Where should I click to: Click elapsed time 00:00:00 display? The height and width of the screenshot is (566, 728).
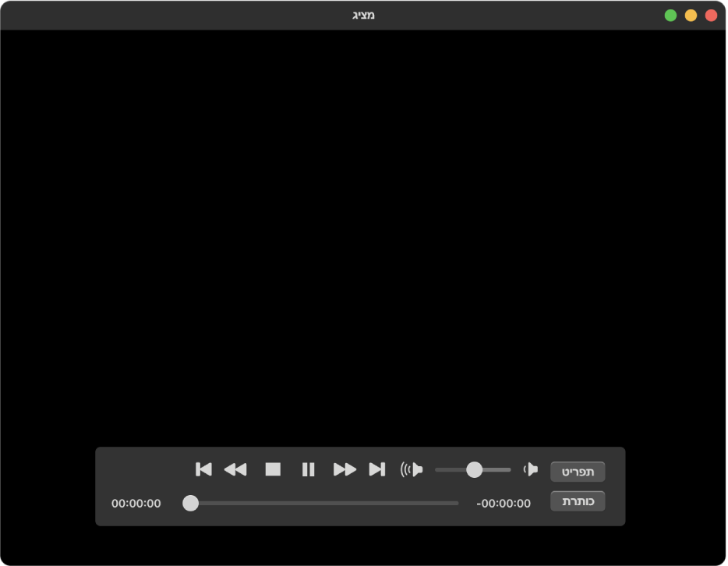point(136,504)
